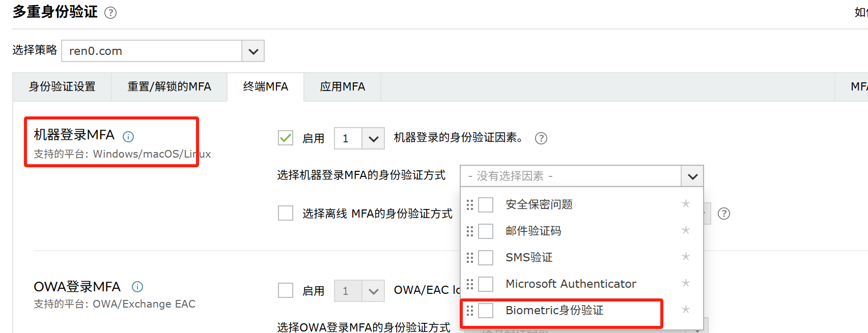This screenshot has height=333, width=868.
Task: Check the Biometric身份验证 option
Action: click(x=486, y=310)
